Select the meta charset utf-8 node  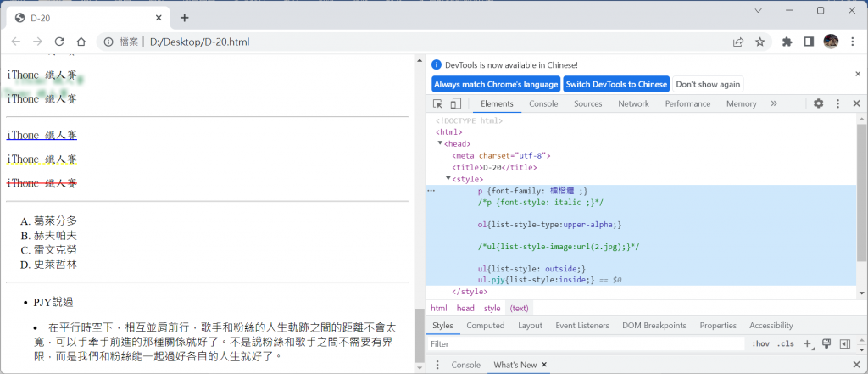(x=502, y=155)
